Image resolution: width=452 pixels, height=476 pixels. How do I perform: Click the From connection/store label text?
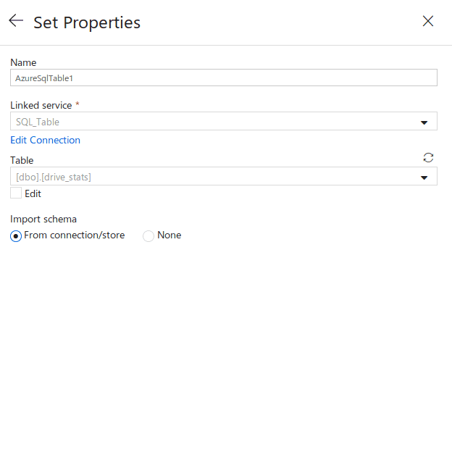click(75, 235)
